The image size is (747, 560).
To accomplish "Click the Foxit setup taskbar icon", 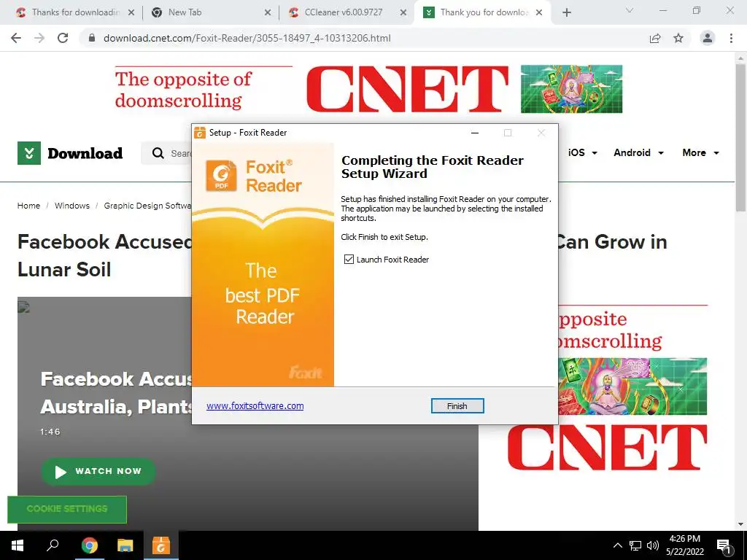I will pos(161,545).
